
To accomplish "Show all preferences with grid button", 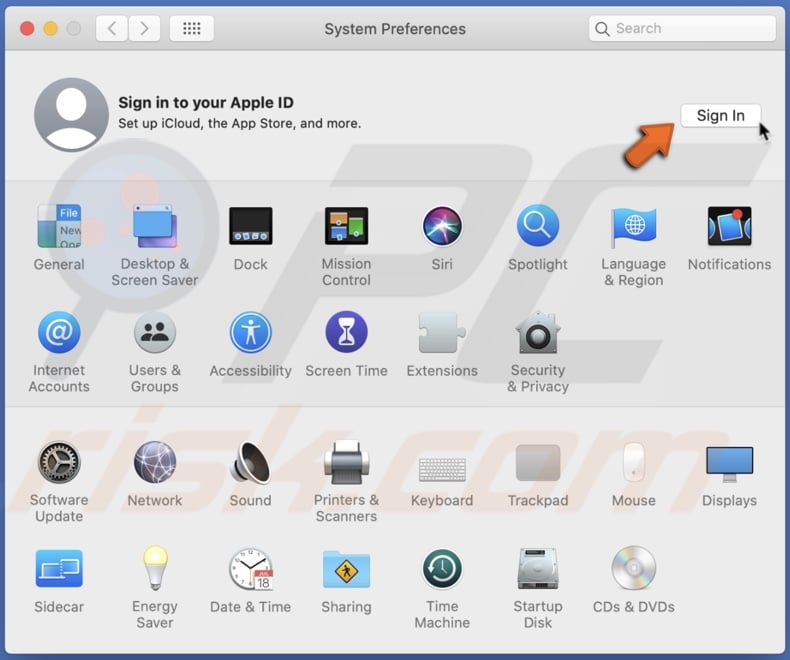I will [191, 28].
